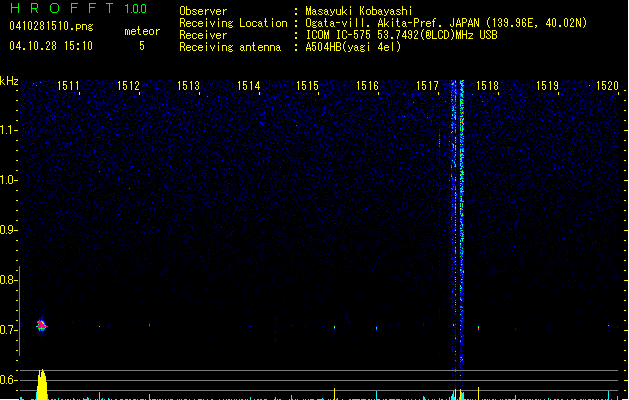Click the HROFFT 1.0.0 title text
Image resolution: width=629 pixels, height=400 pixels.
click(x=79, y=8)
